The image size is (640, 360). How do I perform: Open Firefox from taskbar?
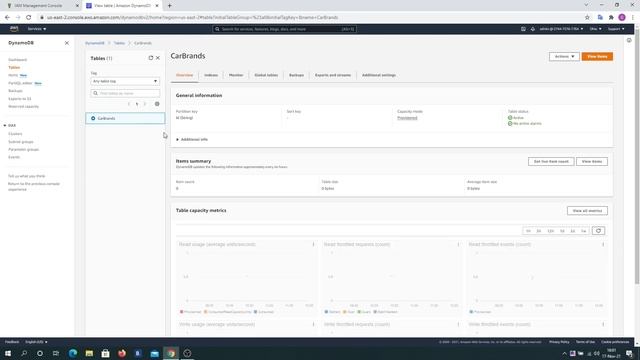click(x=122, y=353)
